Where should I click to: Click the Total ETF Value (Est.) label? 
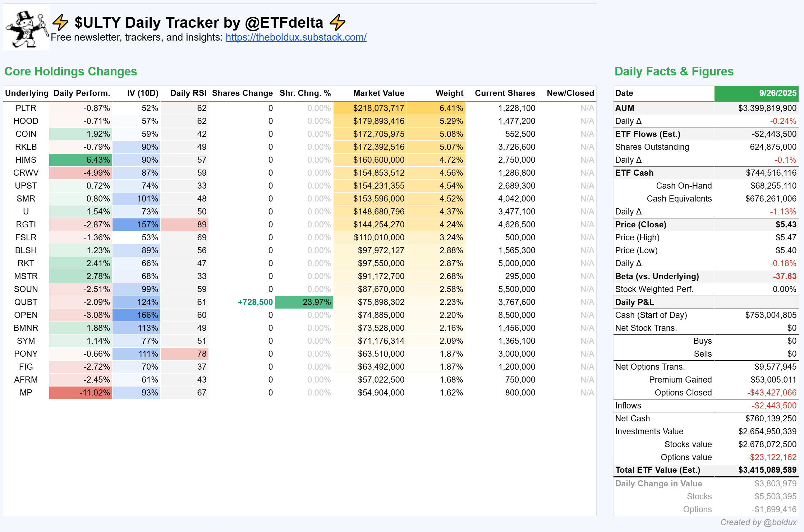tap(657, 470)
